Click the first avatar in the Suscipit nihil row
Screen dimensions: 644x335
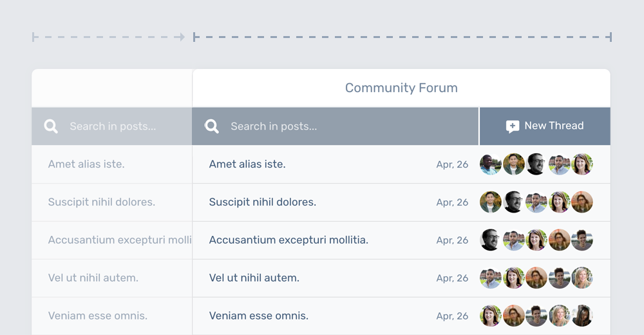coord(491,202)
